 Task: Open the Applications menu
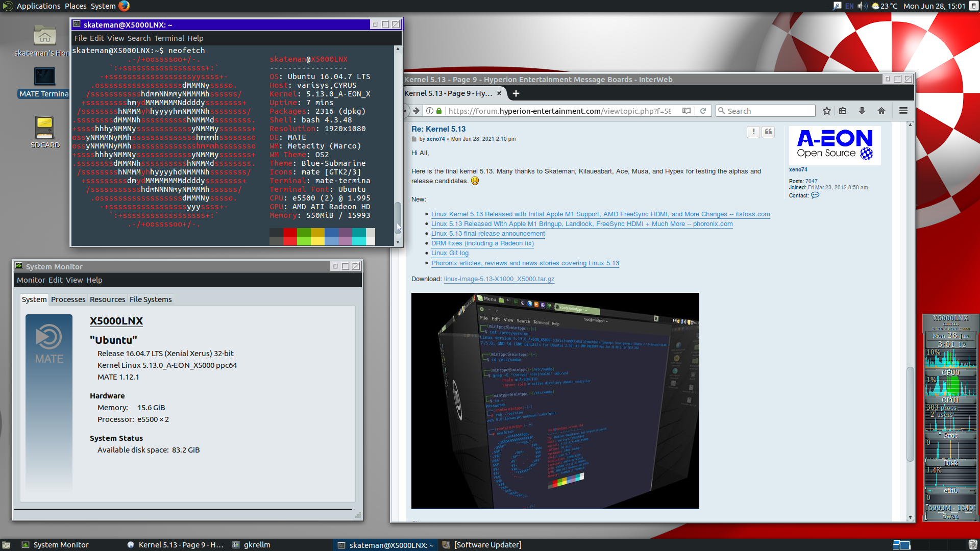(x=38, y=6)
